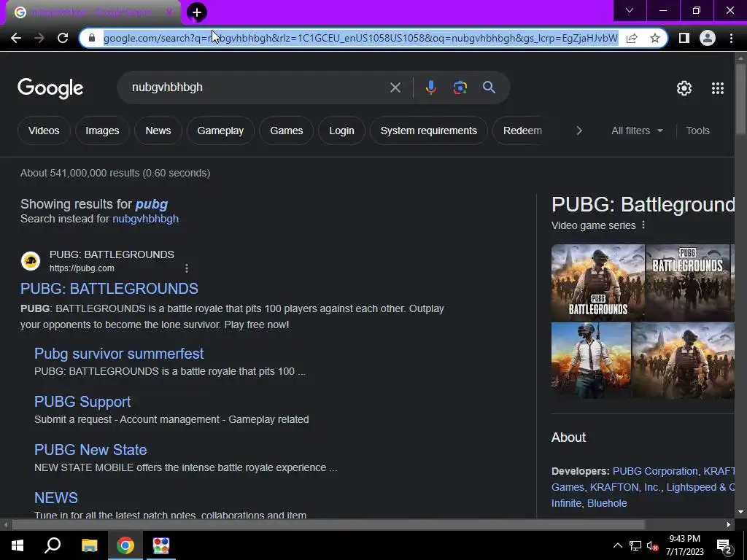Open PUBG Corporation developer link

pos(654,471)
